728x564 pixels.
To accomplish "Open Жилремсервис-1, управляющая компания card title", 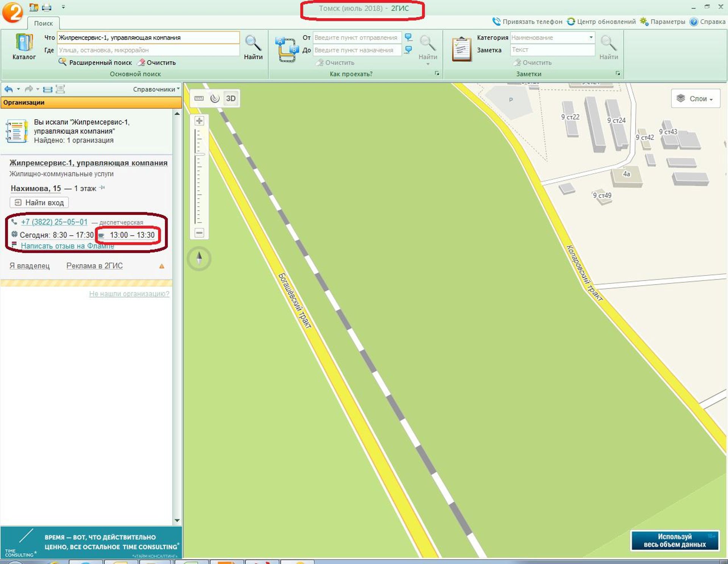I will [x=88, y=163].
